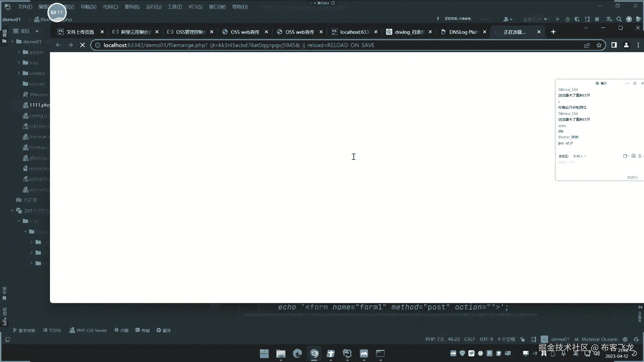Click the browser address bar URL
644x362 pixels.
click(x=239, y=45)
